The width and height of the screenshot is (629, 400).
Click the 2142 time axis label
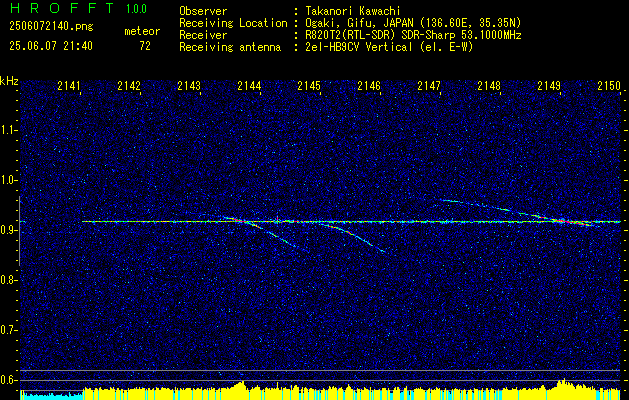click(129, 86)
